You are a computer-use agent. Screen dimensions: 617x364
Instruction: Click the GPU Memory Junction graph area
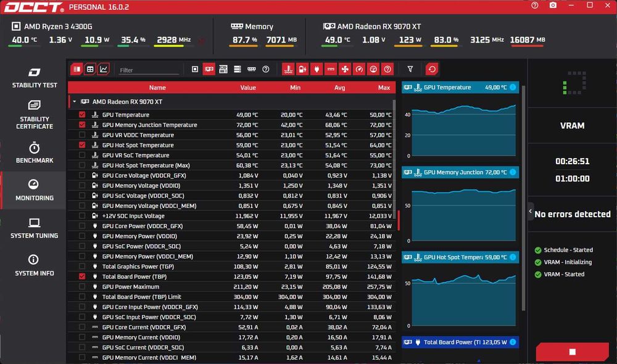tap(463, 215)
